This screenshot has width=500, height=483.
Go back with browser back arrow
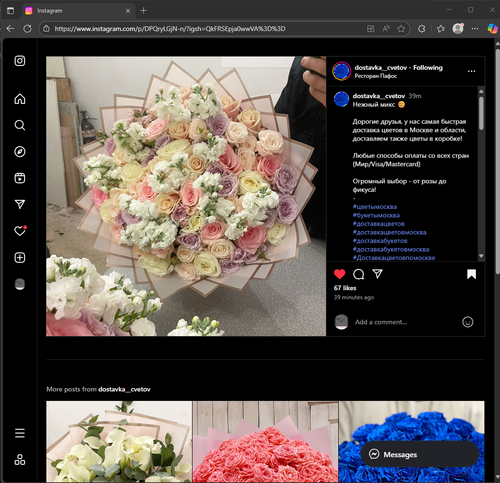[10, 29]
